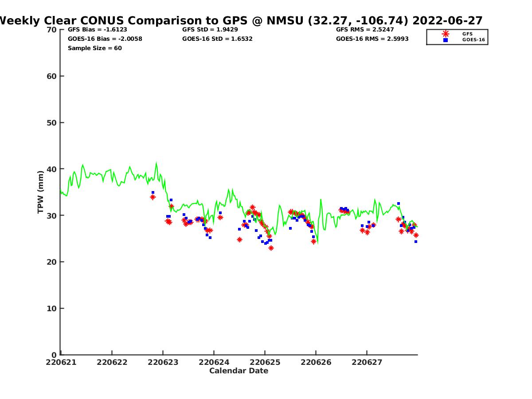532x399 pixels.
Task: Click the 'GOES-16 StD = 1.6532' statistic
Action: [x=218, y=39]
